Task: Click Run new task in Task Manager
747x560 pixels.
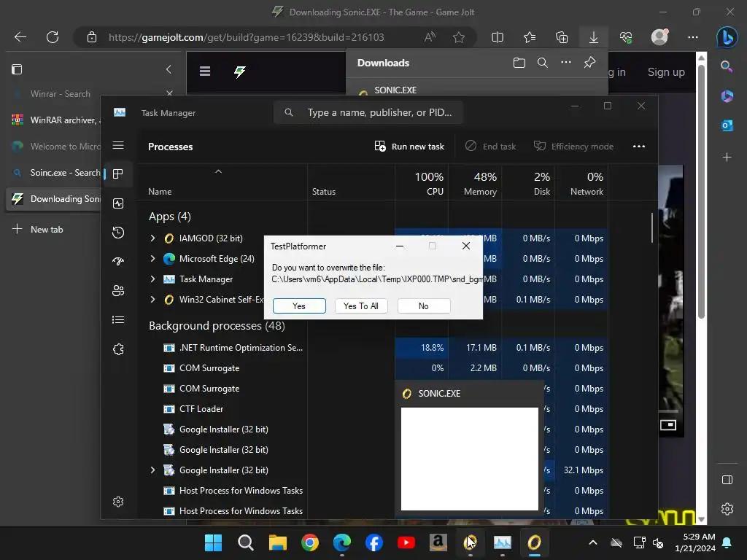Action: pos(409,146)
